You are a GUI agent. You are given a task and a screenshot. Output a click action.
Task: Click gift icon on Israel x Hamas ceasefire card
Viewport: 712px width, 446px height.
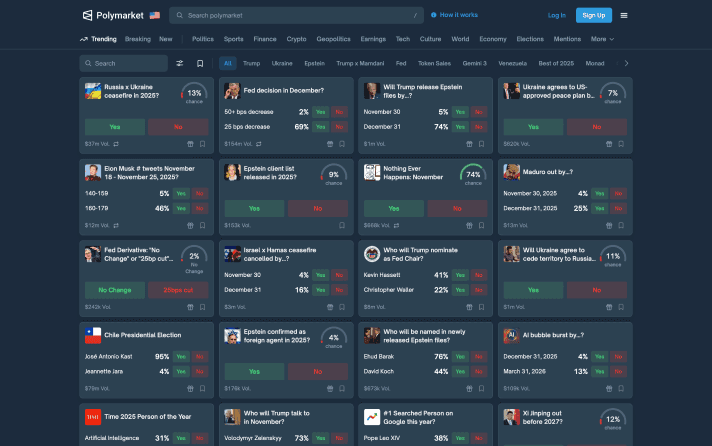click(330, 307)
